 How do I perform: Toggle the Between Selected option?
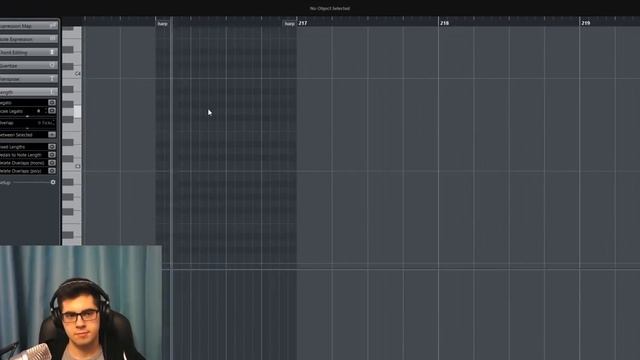pyautogui.click(x=52, y=135)
